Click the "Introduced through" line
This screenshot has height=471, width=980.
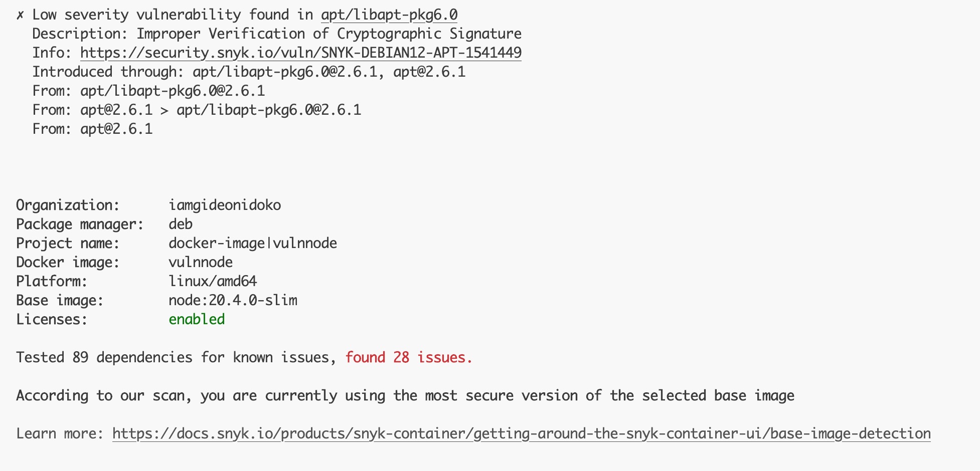[249, 72]
